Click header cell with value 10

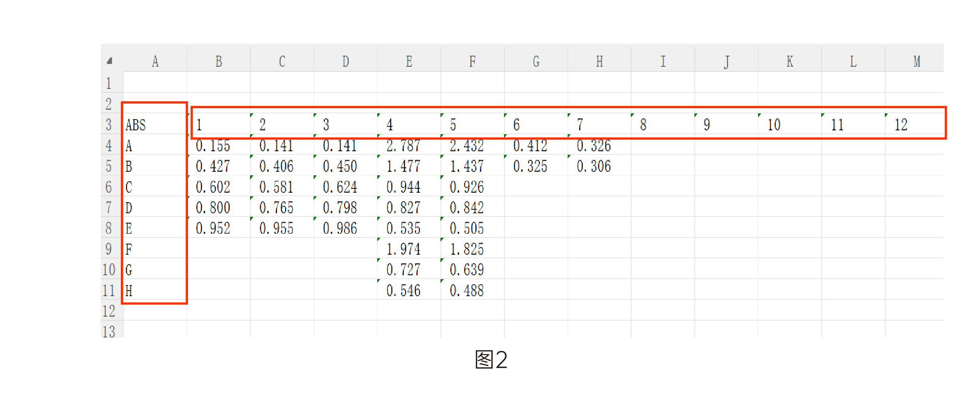pyautogui.click(x=790, y=124)
